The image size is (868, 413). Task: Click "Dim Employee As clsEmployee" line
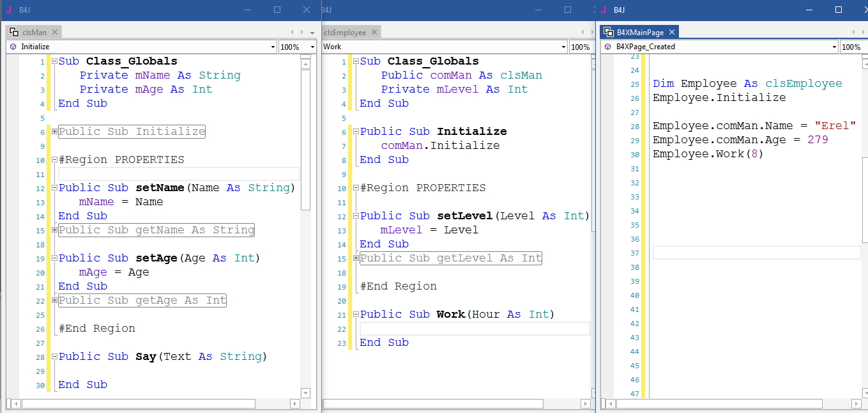(x=747, y=84)
